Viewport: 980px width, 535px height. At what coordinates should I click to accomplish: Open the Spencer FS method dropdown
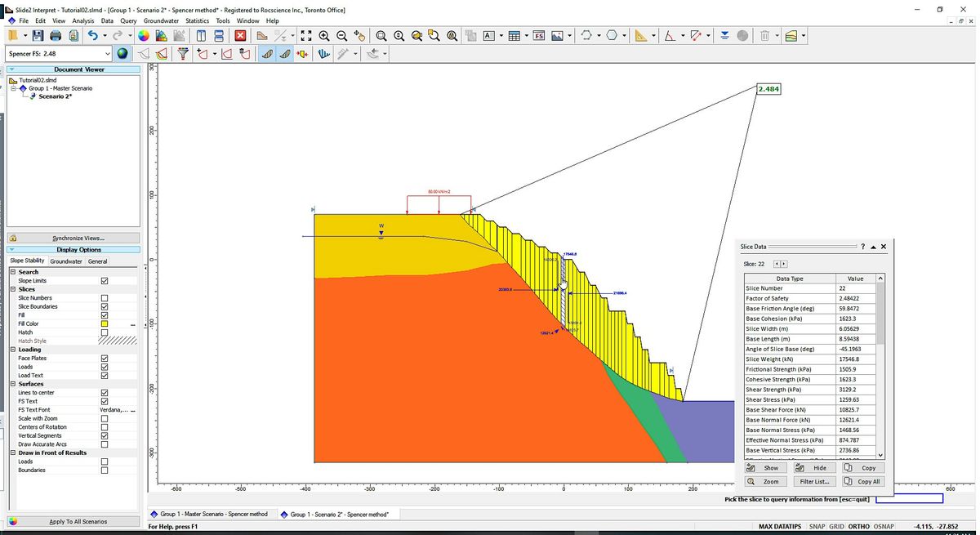(x=107, y=54)
